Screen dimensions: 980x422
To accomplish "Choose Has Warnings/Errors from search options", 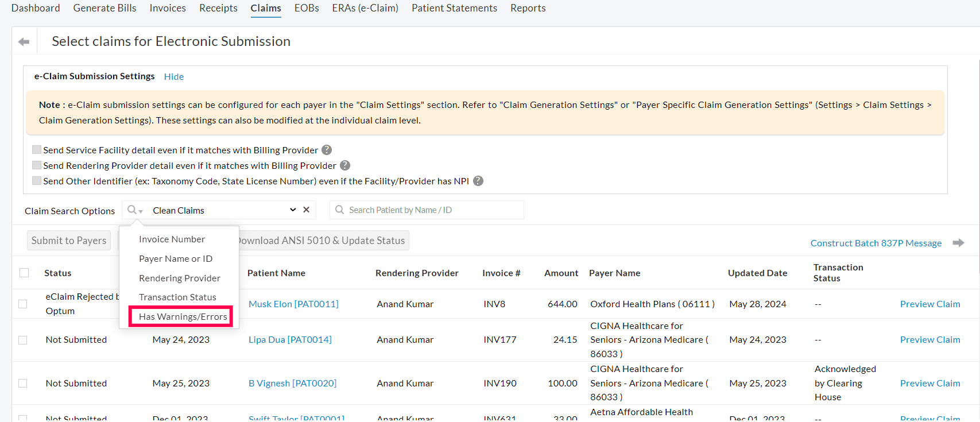I will pos(183,317).
